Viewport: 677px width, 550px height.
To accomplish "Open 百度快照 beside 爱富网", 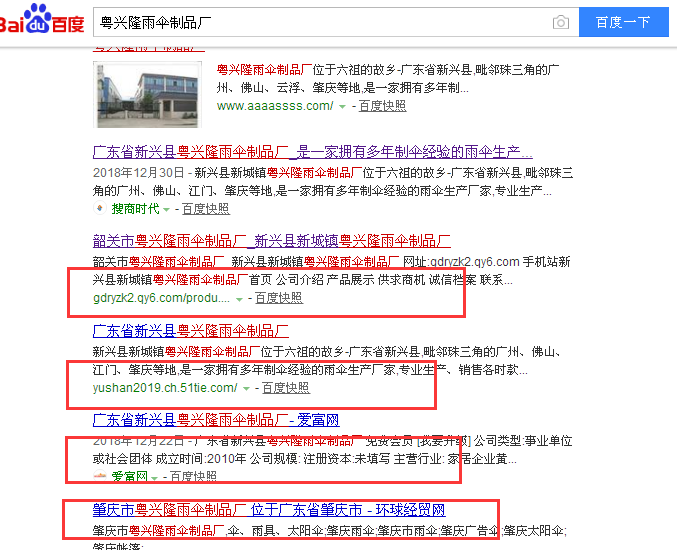I will coord(193,477).
